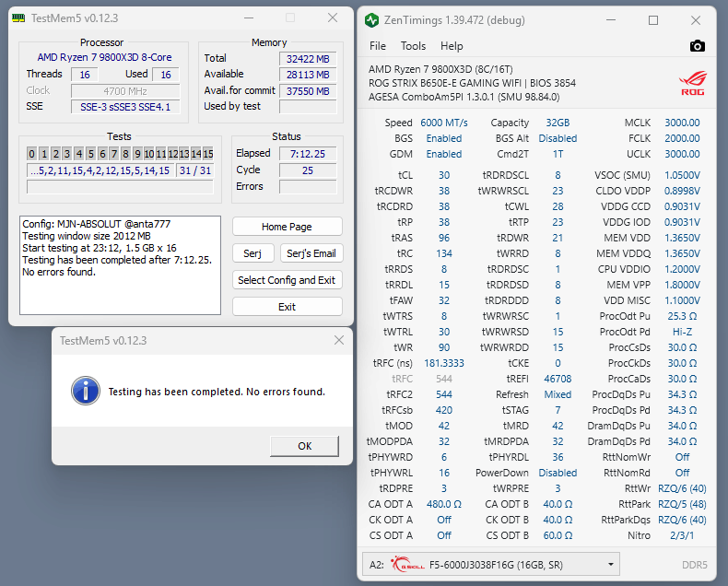The image size is (728, 586).
Task: Click the RttPark value RZQ/5 (48)
Action: coord(682,504)
